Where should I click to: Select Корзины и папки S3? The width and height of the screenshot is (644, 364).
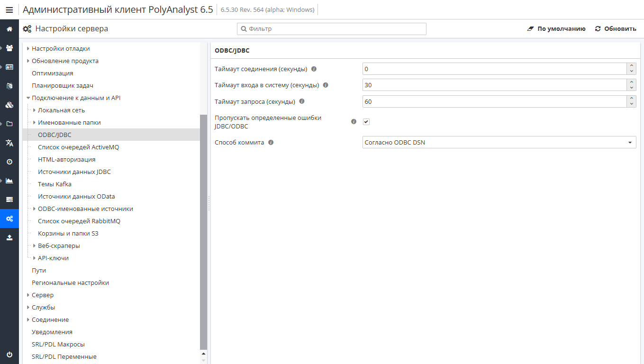(68, 233)
